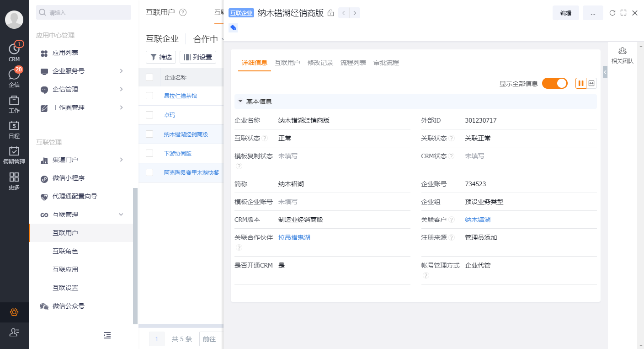The height and width of the screenshot is (349, 644).
Task: Collapse the 基本信息 section
Action: click(240, 101)
